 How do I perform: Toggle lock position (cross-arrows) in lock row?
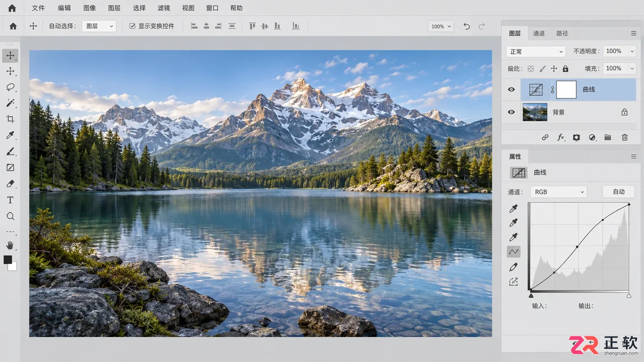[554, 69]
